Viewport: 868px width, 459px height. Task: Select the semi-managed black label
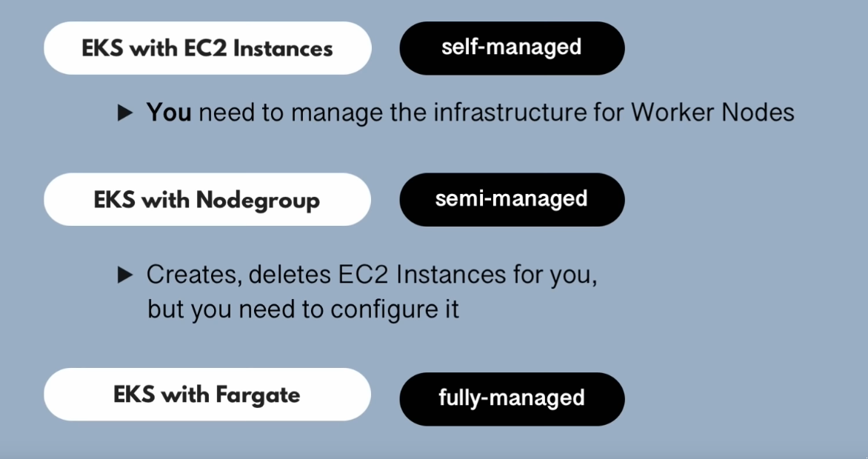pyautogui.click(x=512, y=199)
